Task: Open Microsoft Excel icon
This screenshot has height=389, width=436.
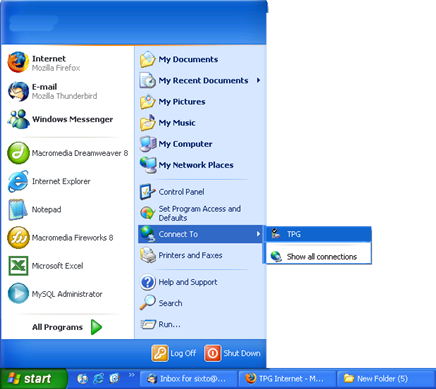Action: [18, 266]
